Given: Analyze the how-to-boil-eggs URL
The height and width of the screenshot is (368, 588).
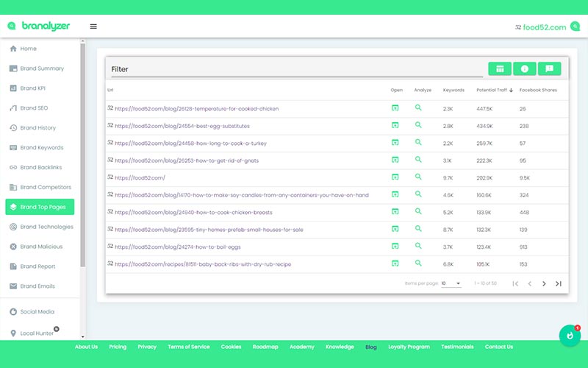Looking at the screenshot, I should [418, 246].
